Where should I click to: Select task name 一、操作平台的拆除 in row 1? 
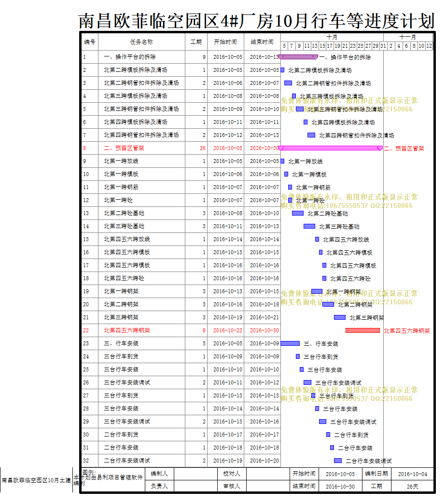[130, 57]
